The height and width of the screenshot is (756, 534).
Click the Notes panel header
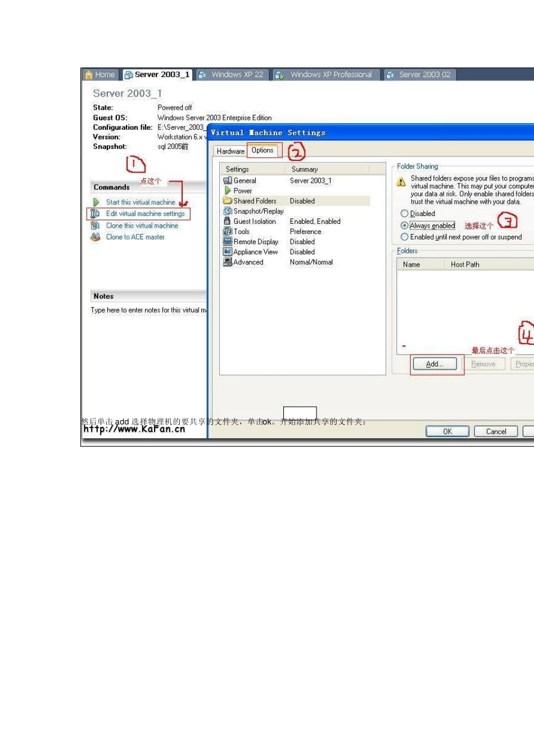click(x=148, y=296)
